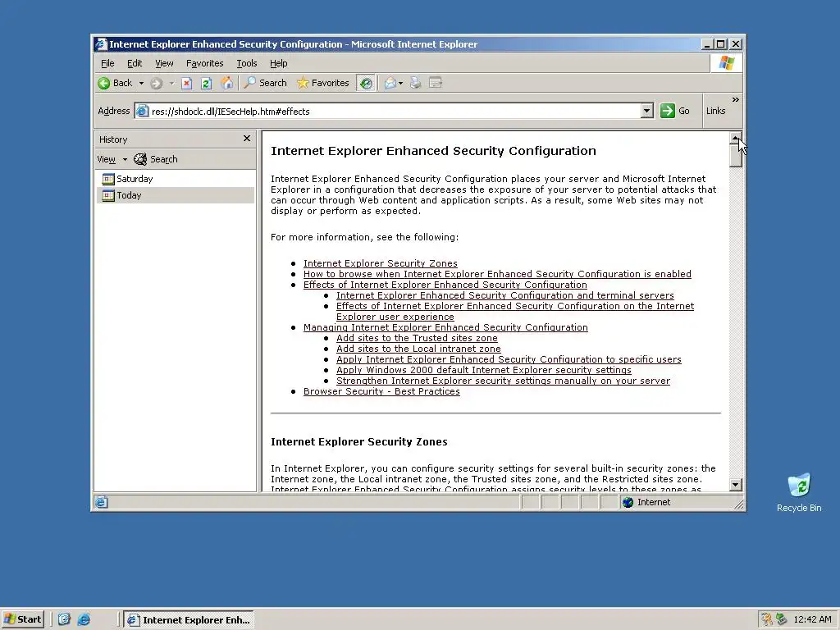Open Add sites to Local intranet zone link
This screenshot has height=630, width=840.
[x=418, y=349]
